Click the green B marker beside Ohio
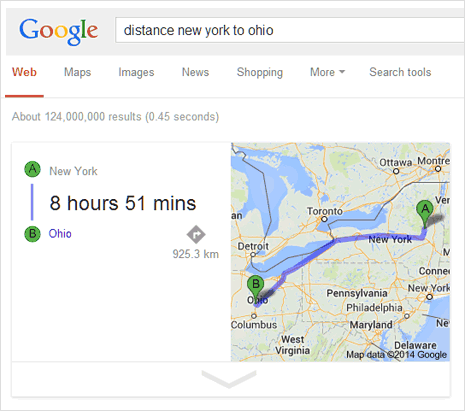Image resolution: width=465 pixels, height=411 pixels. [x=32, y=234]
